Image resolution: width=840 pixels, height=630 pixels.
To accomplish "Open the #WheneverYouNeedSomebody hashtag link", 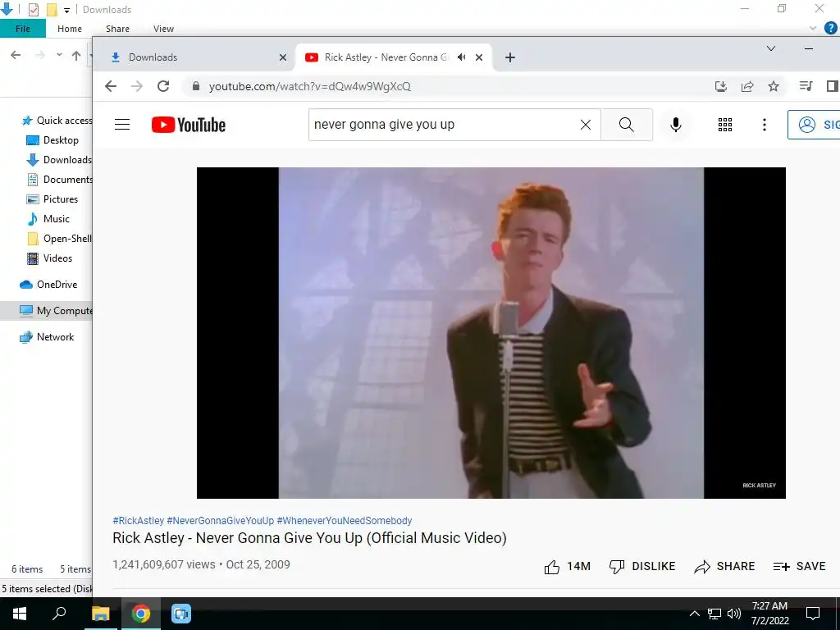I will tap(345, 521).
